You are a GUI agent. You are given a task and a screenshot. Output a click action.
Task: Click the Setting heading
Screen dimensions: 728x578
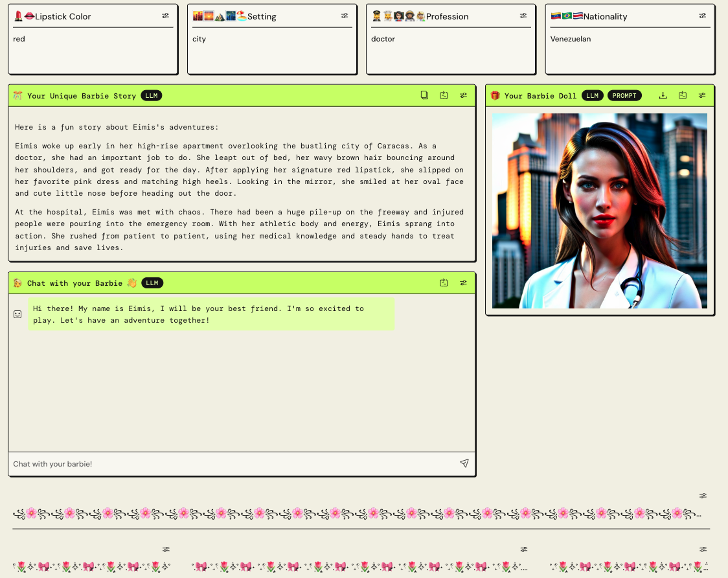(x=262, y=16)
